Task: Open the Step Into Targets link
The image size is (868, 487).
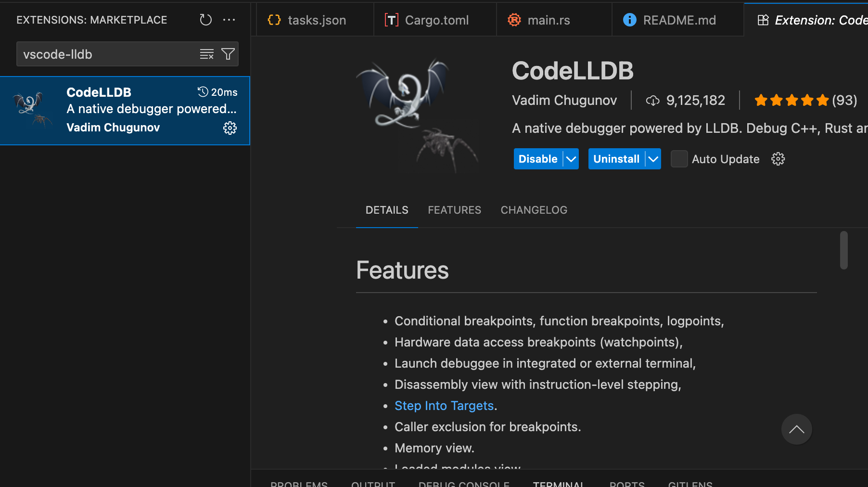Action: pos(444,406)
